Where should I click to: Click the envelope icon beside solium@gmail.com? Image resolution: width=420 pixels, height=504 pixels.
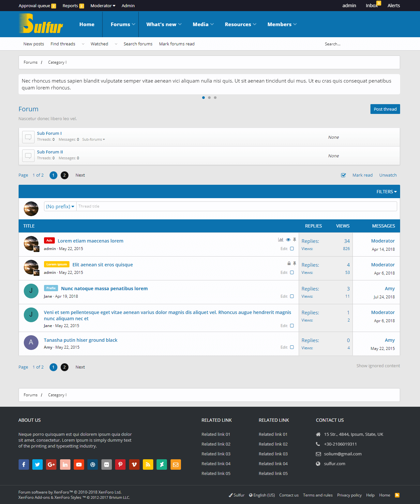pyautogui.click(x=318, y=454)
